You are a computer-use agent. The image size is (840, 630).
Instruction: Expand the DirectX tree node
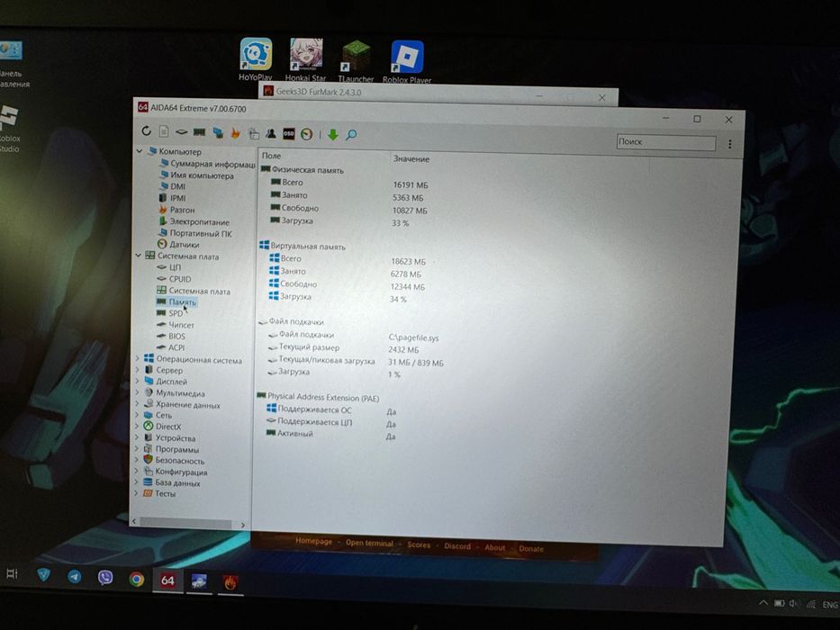(x=137, y=426)
